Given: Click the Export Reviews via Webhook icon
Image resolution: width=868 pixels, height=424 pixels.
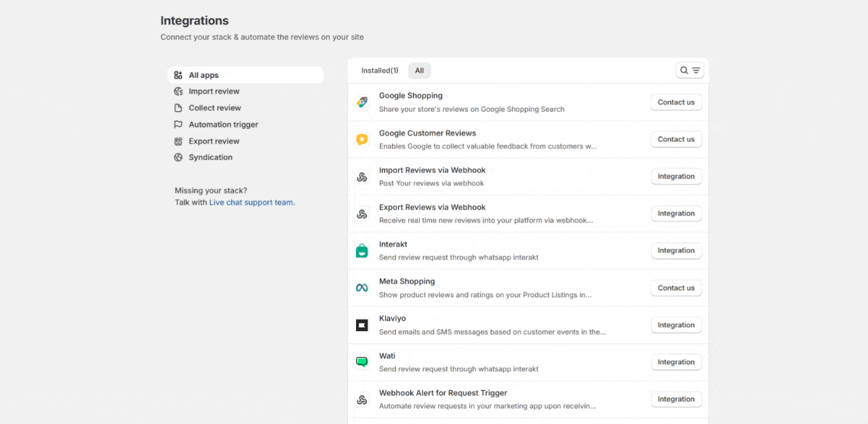Looking at the screenshot, I should coord(362,214).
